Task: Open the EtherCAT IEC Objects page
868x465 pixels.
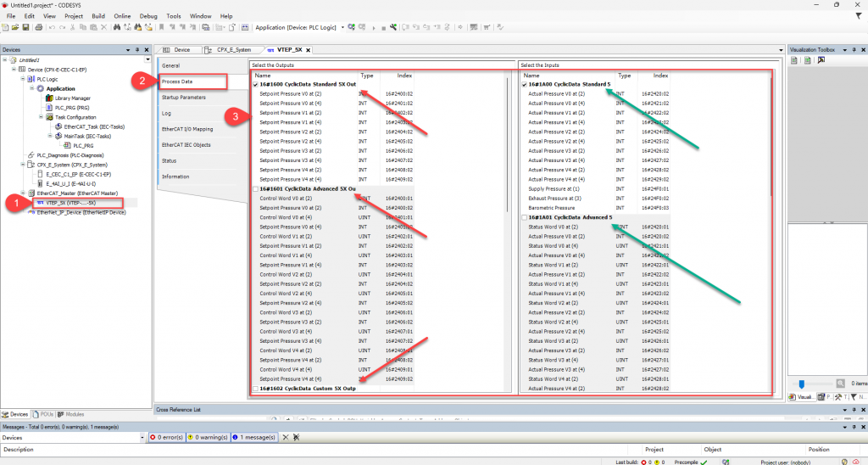Action: click(186, 145)
